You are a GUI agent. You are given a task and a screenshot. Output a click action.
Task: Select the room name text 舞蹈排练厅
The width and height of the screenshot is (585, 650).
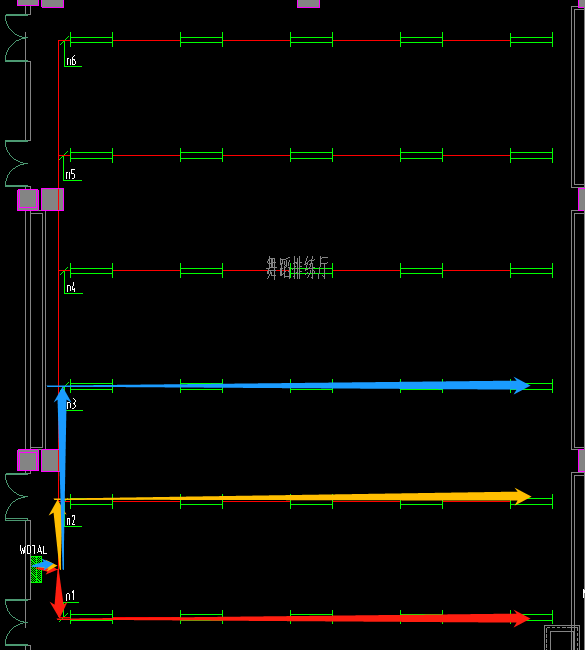click(297, 267)
